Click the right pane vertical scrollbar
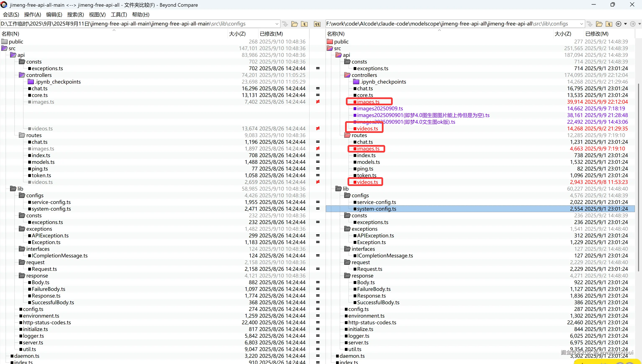 click(638, 177)
